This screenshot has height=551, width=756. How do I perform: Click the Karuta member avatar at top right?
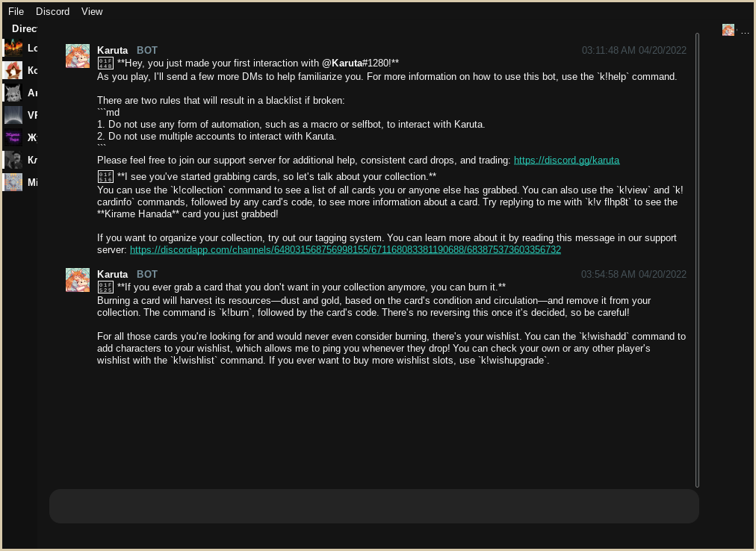pos(728,30)
